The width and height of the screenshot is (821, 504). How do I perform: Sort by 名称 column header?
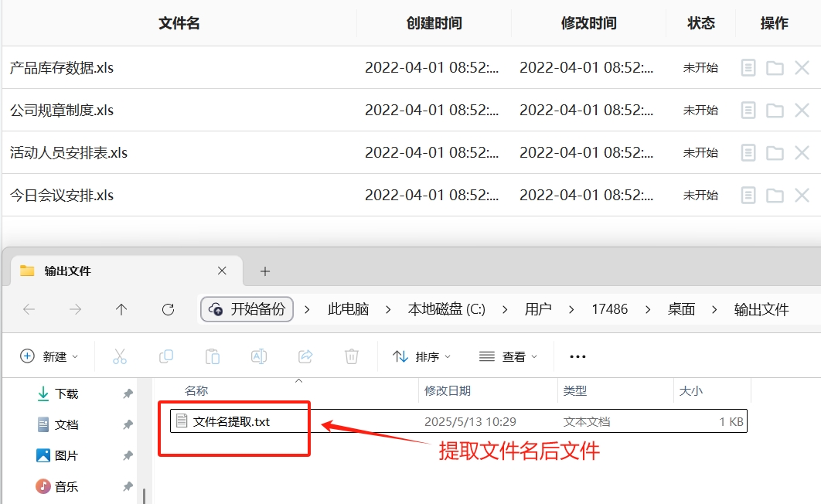pyautogui.click(x=196, y=391)
